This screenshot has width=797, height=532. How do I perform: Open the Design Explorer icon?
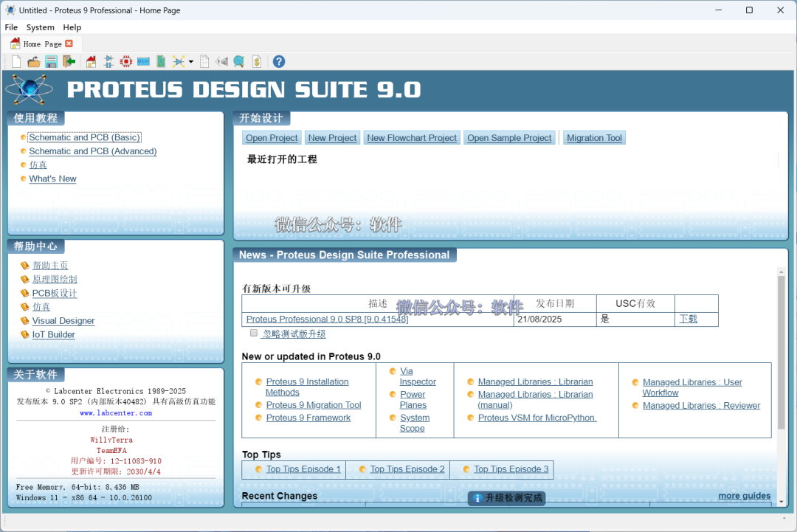[x=179, y=61]
